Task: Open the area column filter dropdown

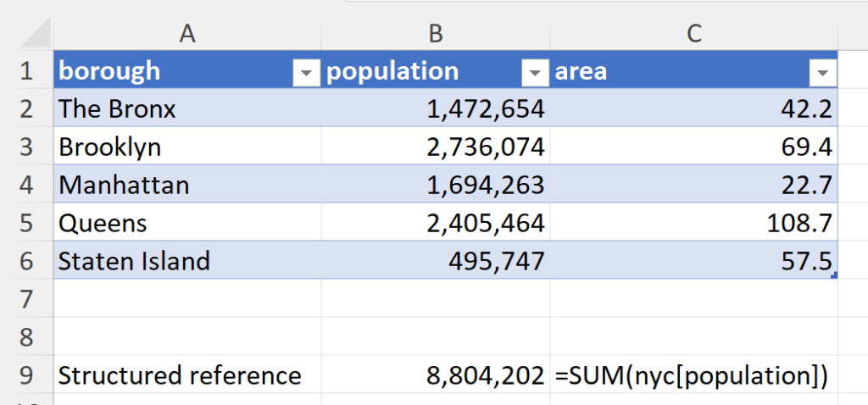Action: [x=821, y=74]
